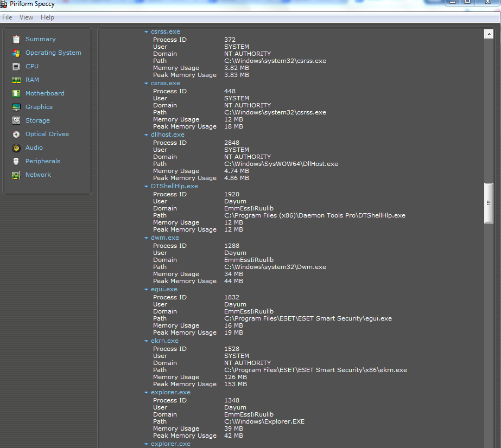The height and width of the screenshot is (448, 501).
Task: Click the Process ID value 1288
Action: click(x=232, y=246)
